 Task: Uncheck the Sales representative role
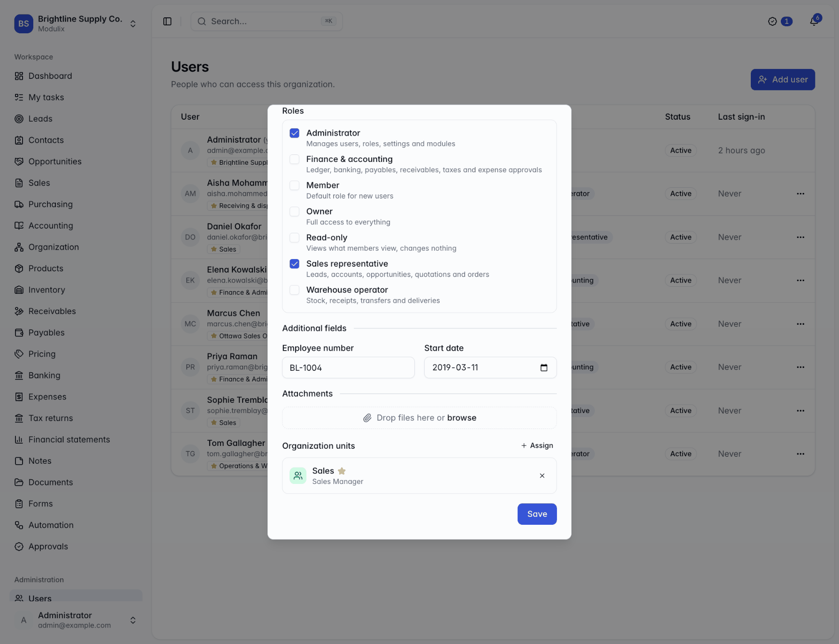coord(295,264)
